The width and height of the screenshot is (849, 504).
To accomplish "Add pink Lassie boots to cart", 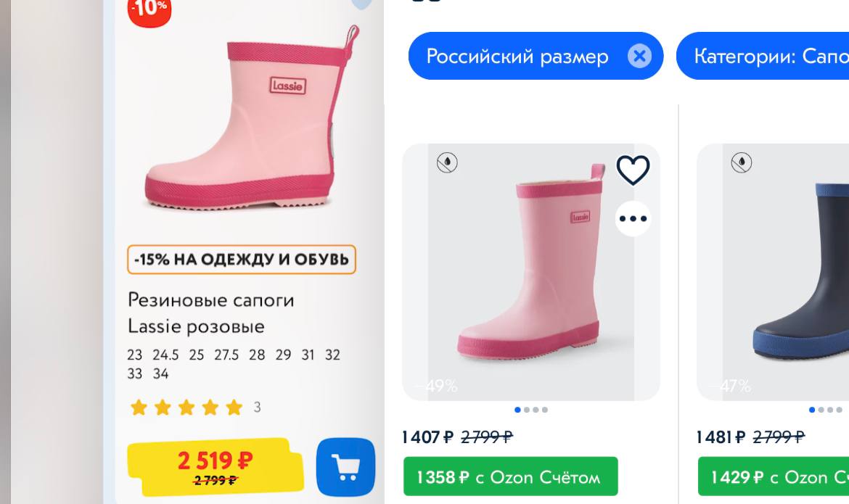I will click(345, 466).
